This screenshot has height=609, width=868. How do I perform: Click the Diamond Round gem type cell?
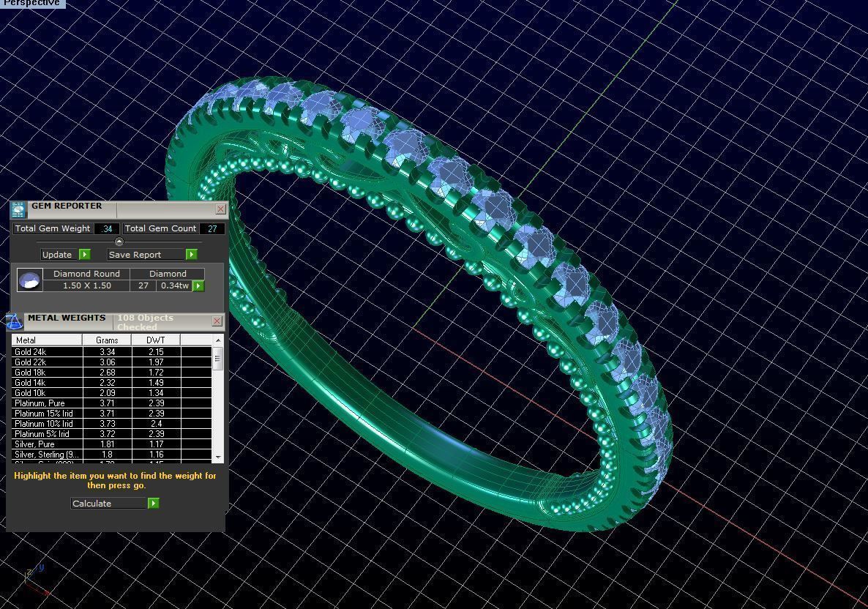[86, 274]
